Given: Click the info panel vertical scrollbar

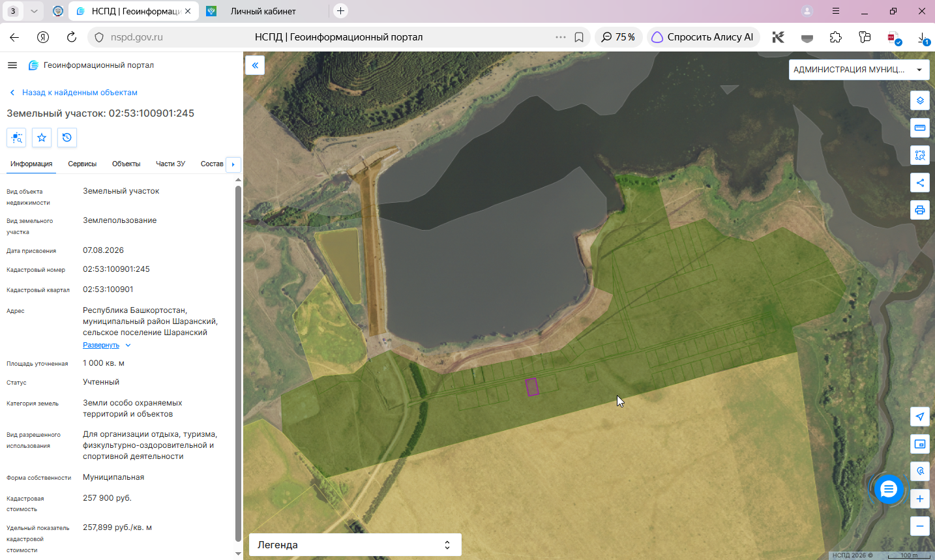Looking at the screenshot, I should [x=238, y=362].
